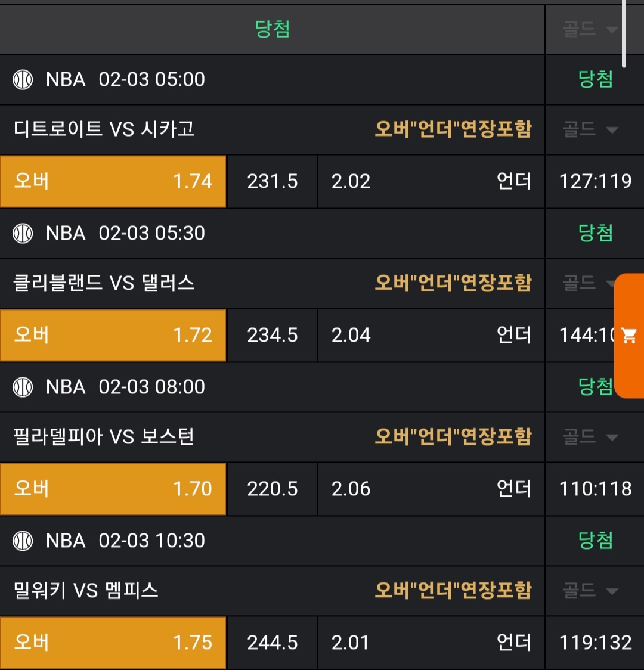
Task: Click the vertical scrollbar handle
Action: pyautogui.click(x=624, y=33)
